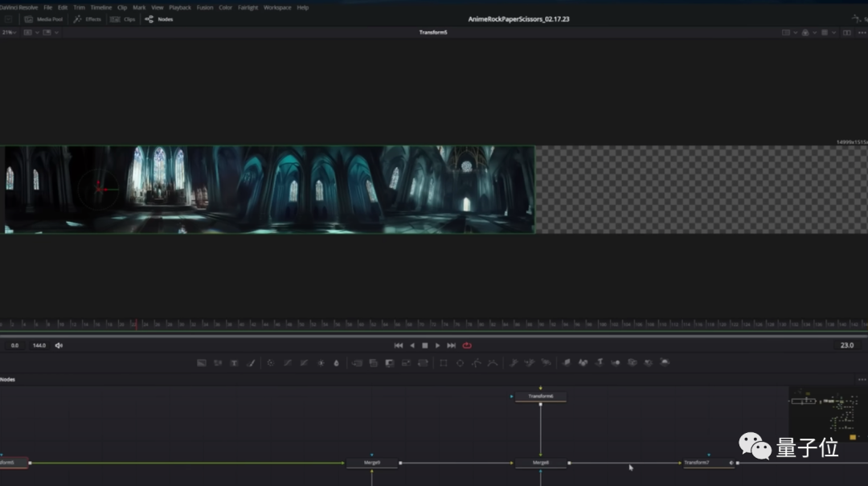Screen dimensions: 868x486
Task: Open the Effects library panel
Action: [87, 19]
